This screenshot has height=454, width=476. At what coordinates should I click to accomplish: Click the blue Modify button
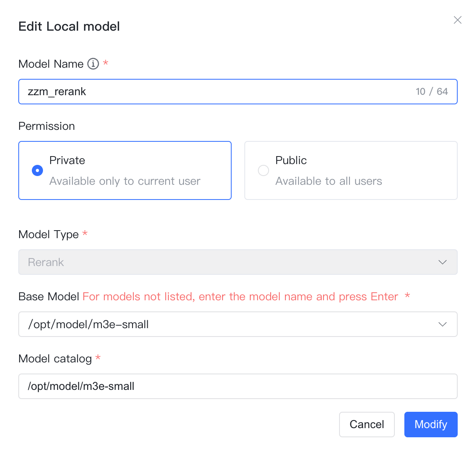431,425
